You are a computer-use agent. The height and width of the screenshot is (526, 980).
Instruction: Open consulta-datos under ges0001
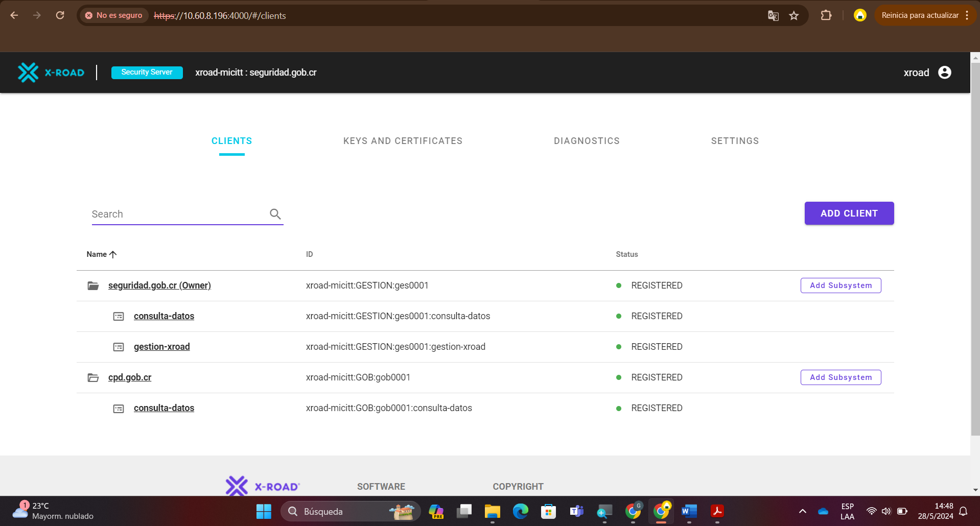pyautogui.click(x=164, y=316)
